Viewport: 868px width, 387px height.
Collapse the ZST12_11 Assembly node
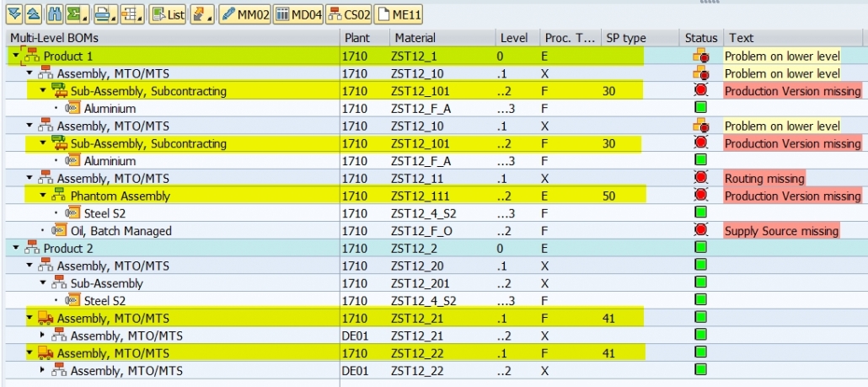[29, 178]
